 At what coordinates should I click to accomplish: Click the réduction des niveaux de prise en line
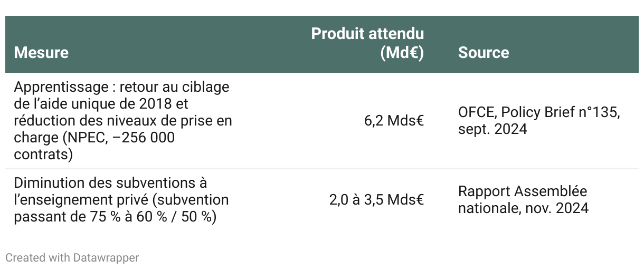click(122, 121)
